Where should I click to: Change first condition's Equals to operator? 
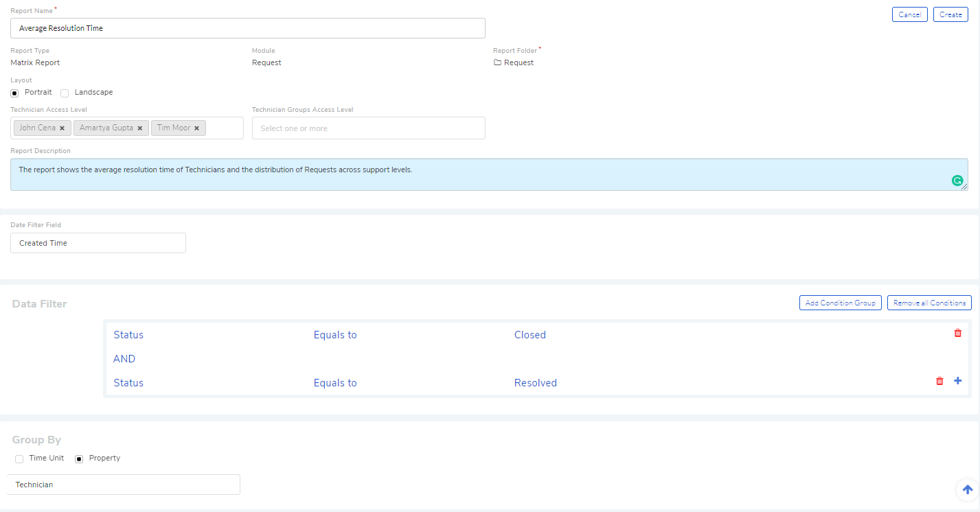pos(335,335)
